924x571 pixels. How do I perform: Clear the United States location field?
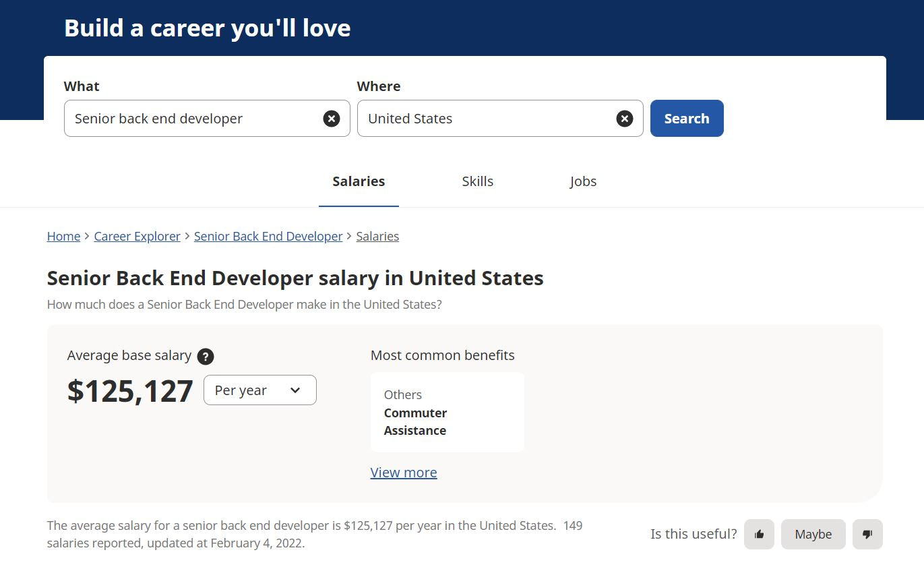pos(624,118)
